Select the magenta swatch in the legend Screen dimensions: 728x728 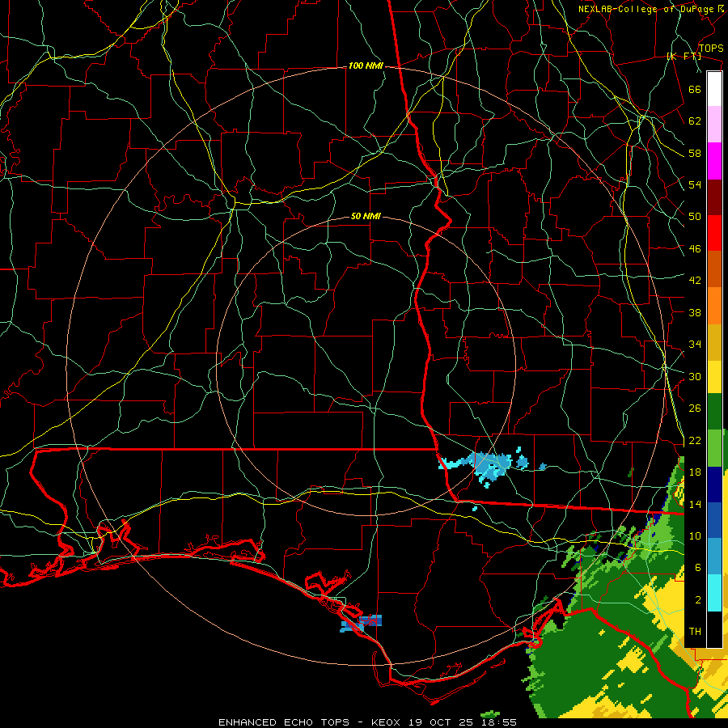pyautogui.click(x=714, y=161)
